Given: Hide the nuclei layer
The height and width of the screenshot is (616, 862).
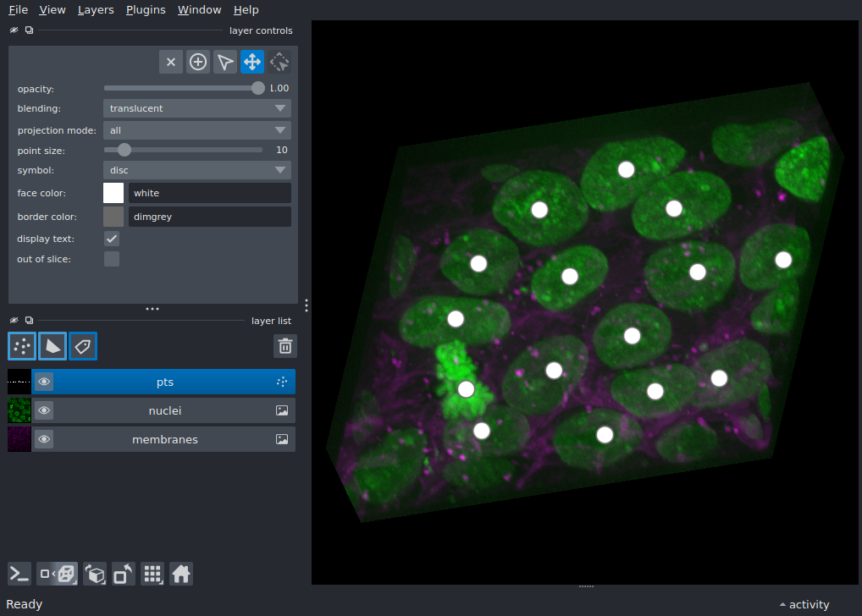Looking at the screenshot, I should [44, 411].
